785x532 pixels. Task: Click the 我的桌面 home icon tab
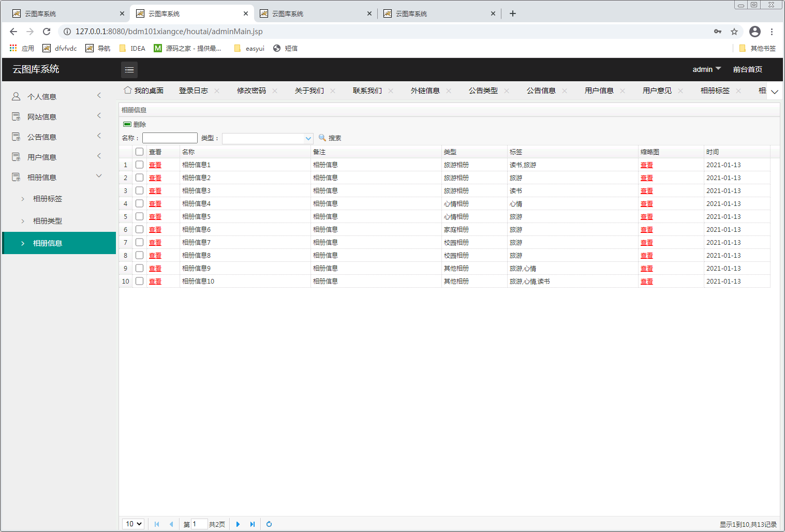[144, 91]
